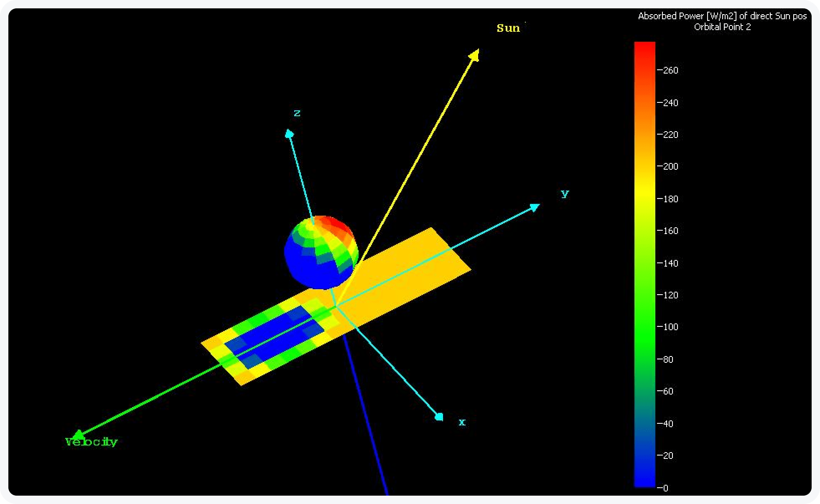
Task: Click the cyan y axis arrowhead
Action: pos(535,207)
